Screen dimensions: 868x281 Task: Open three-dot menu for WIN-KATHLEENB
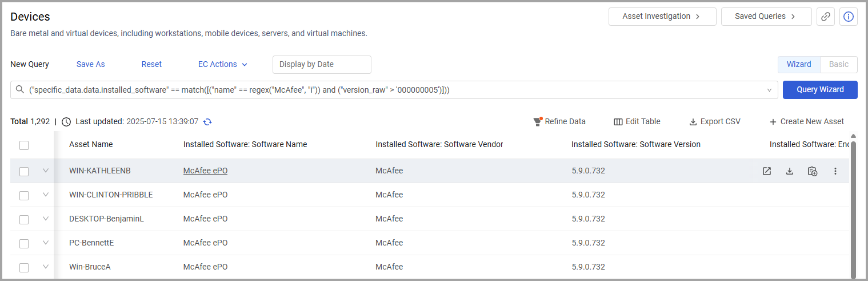click(835, 171)
